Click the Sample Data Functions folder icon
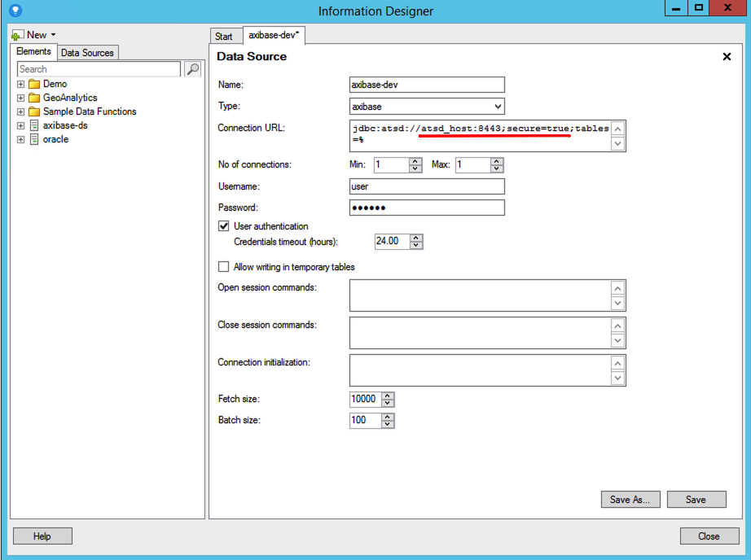Screen dimensions: 751x560 click(34, 112)
